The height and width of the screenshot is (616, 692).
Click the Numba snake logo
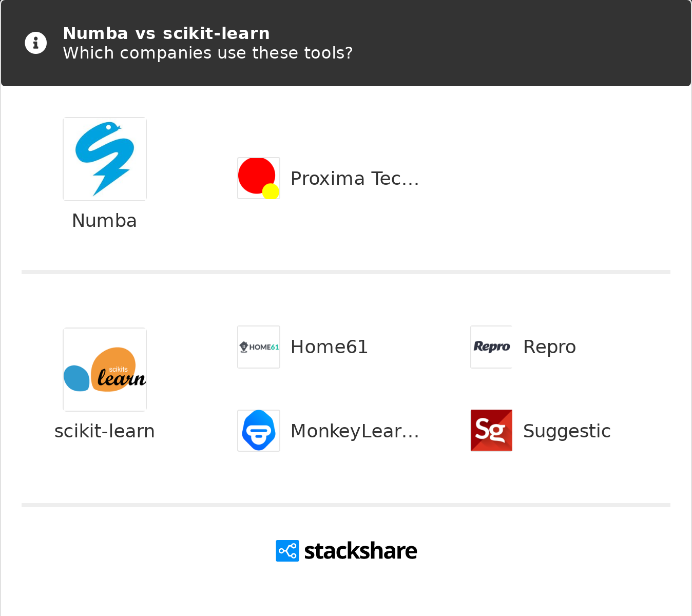click(105, 159)
